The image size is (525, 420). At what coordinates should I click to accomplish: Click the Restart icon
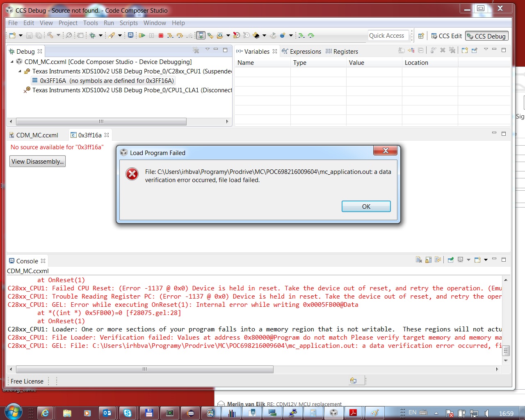(x=273, y=36)
